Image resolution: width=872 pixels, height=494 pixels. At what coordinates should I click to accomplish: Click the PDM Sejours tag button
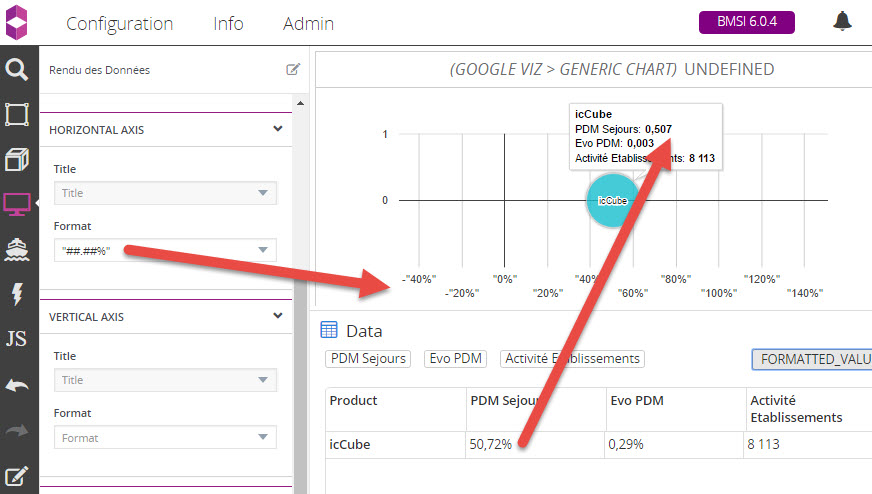point(368,358)
